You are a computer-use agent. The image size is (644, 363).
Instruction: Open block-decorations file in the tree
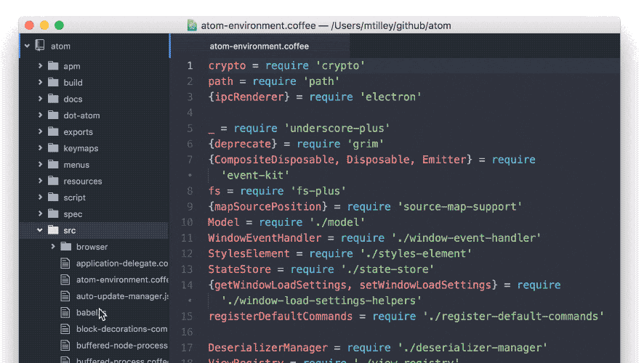[121, 329]
